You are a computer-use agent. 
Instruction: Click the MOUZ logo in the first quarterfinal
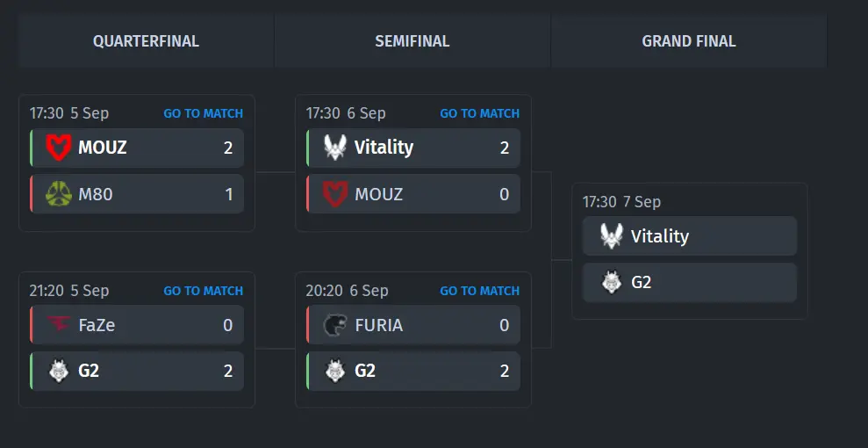pos(59,148)
